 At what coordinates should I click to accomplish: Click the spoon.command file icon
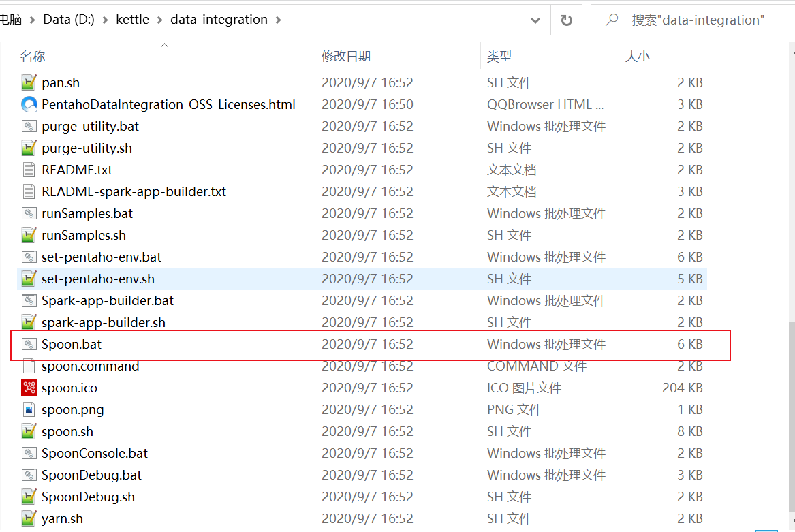tap(29, 366)
